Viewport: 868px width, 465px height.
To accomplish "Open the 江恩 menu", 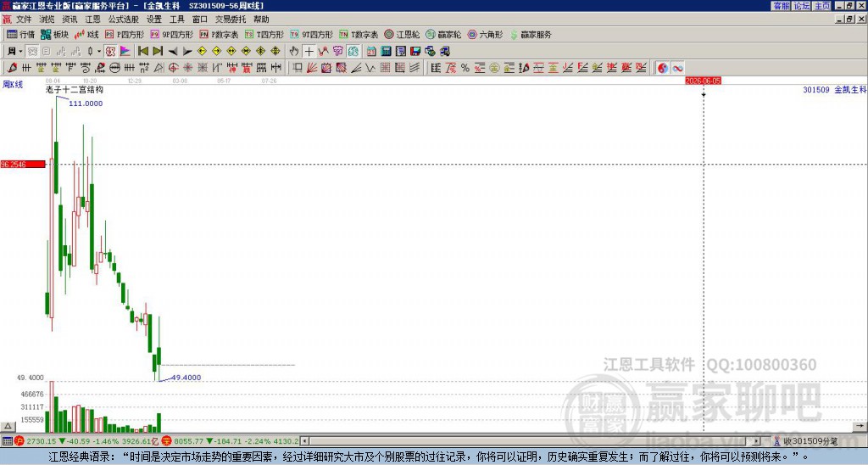I will tap(92, 20).
